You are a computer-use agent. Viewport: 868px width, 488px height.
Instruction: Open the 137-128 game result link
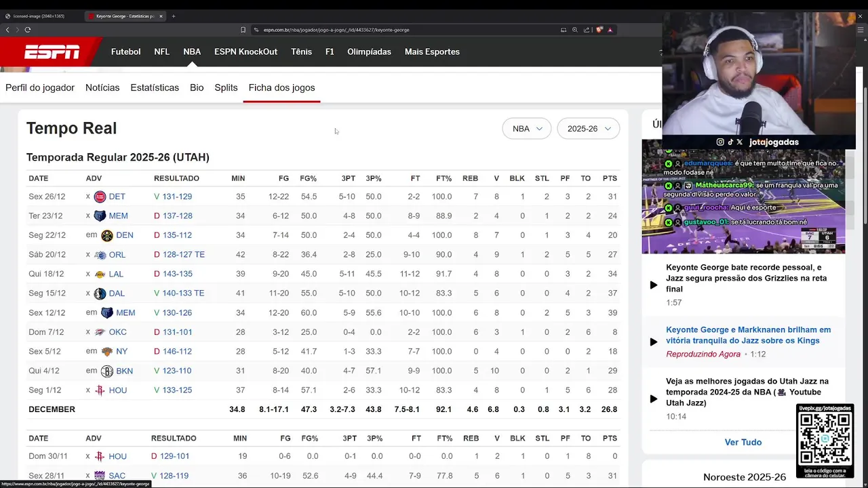pyautogui.click(x=177, y=216)
